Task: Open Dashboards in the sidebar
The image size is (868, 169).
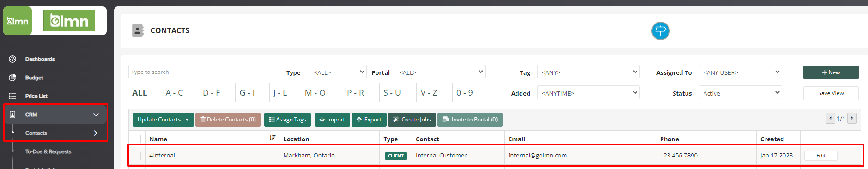Action: click(x=40, y=59)
